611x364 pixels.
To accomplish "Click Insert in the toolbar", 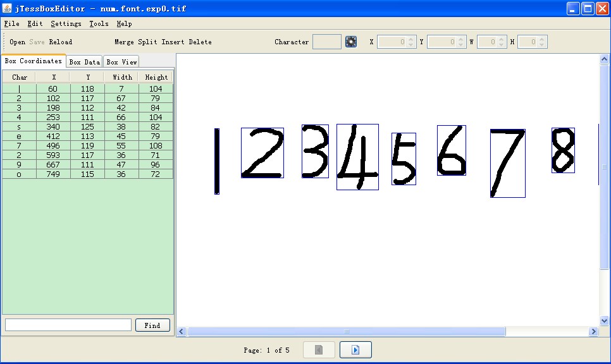I will pos(173,42).
